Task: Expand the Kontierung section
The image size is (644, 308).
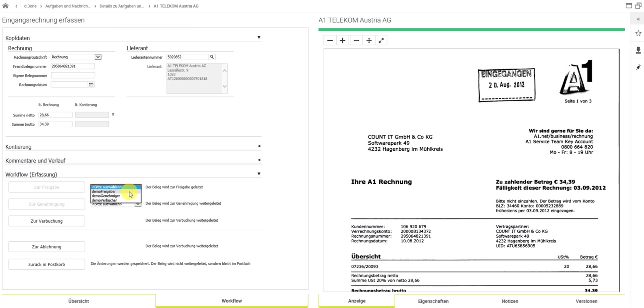Action: (x=259, y=146)
